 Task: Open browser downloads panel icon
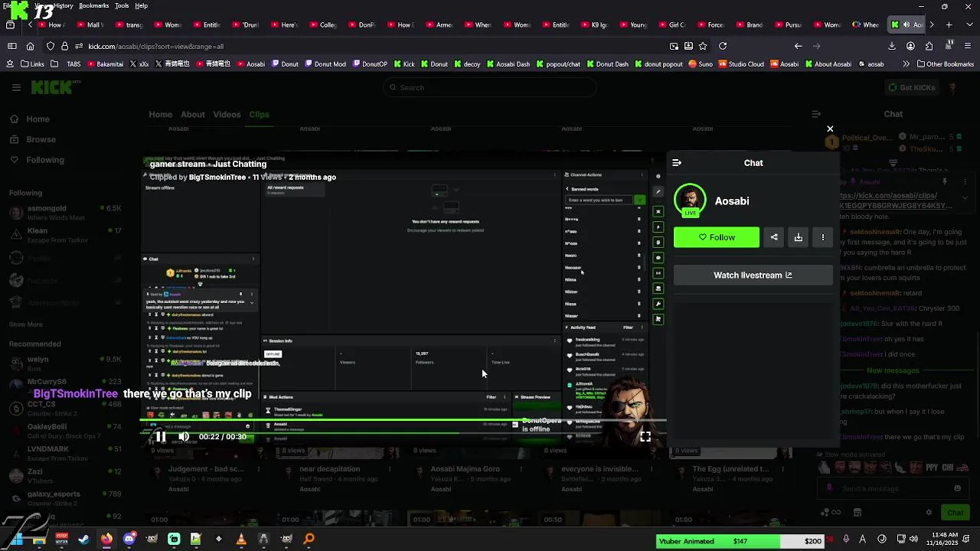pos(892,46)
